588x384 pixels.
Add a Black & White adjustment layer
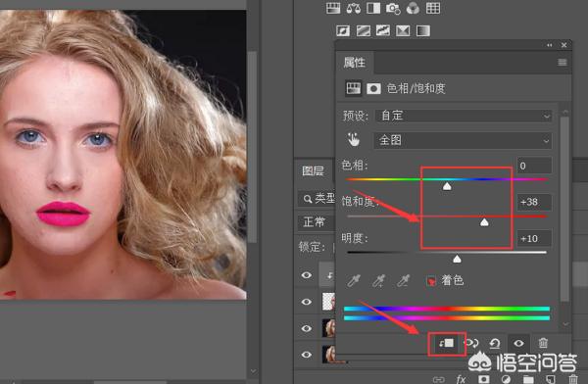tap(373, 8)
